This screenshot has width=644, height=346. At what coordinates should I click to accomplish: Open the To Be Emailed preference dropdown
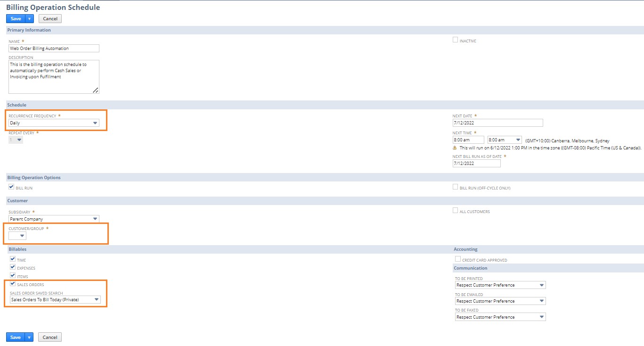tap(542, 301)
